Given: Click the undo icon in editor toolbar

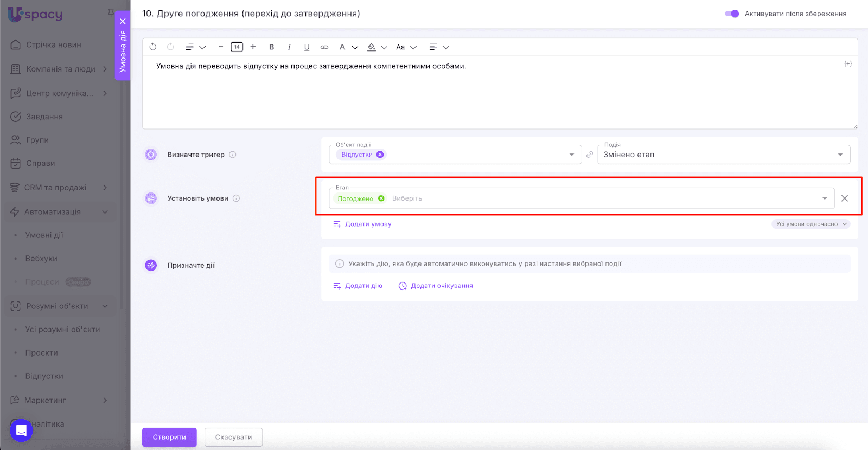Looking at the screenshot, I should point(153,47).
